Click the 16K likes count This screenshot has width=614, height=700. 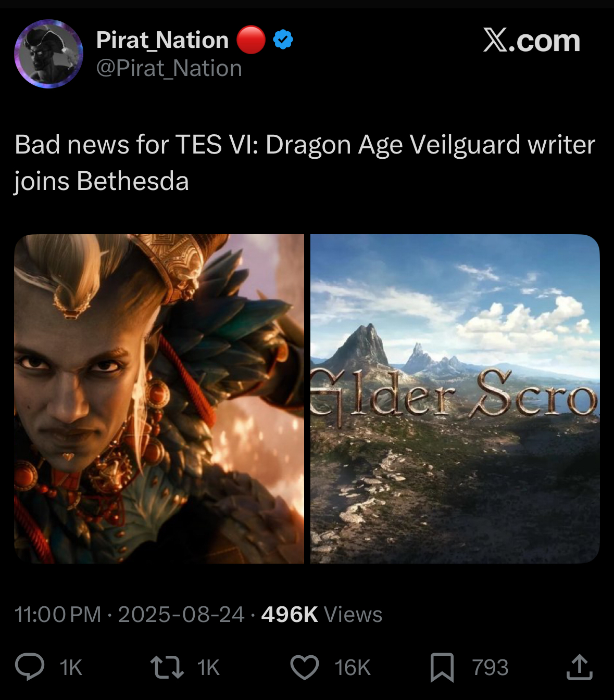353,668
